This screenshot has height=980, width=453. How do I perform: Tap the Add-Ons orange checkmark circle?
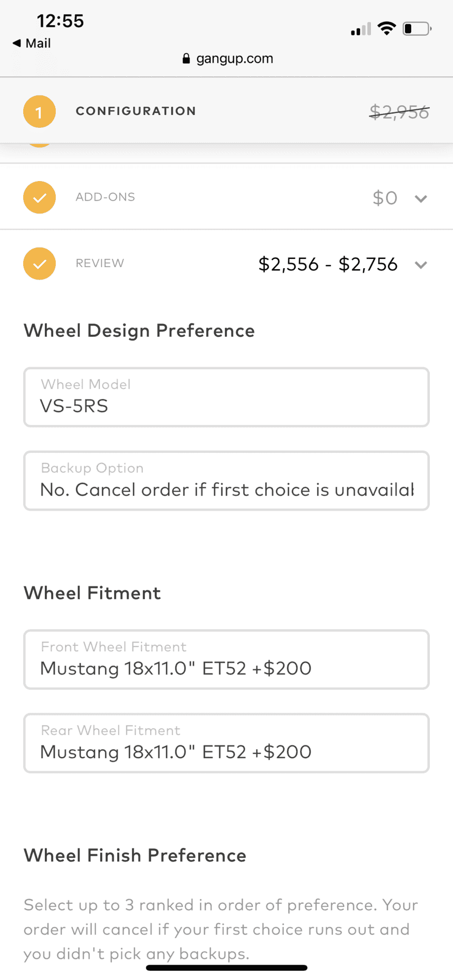coord(39,197)
